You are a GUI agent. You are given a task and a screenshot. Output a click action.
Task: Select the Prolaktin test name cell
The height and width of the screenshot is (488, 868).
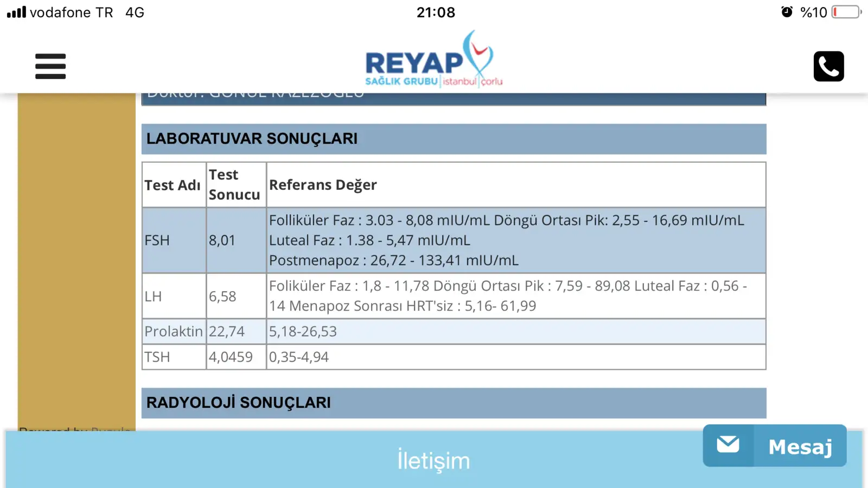coord(174,331)
